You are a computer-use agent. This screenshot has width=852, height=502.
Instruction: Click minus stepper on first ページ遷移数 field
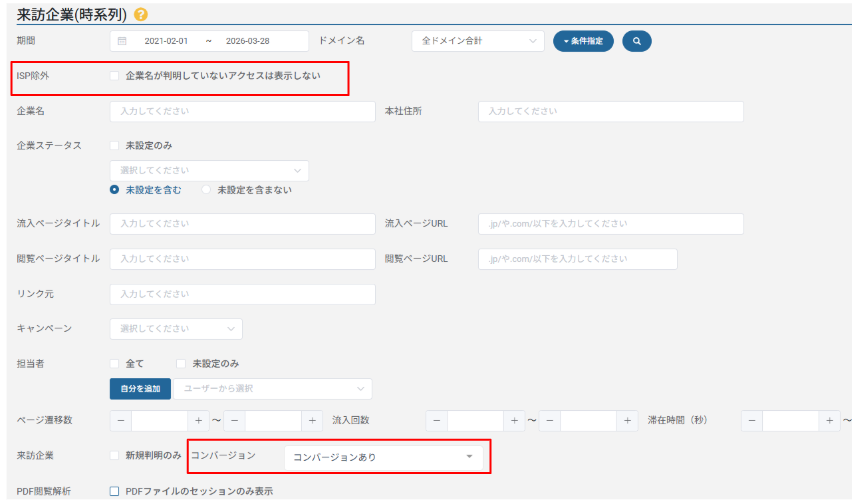coord(120,421)
